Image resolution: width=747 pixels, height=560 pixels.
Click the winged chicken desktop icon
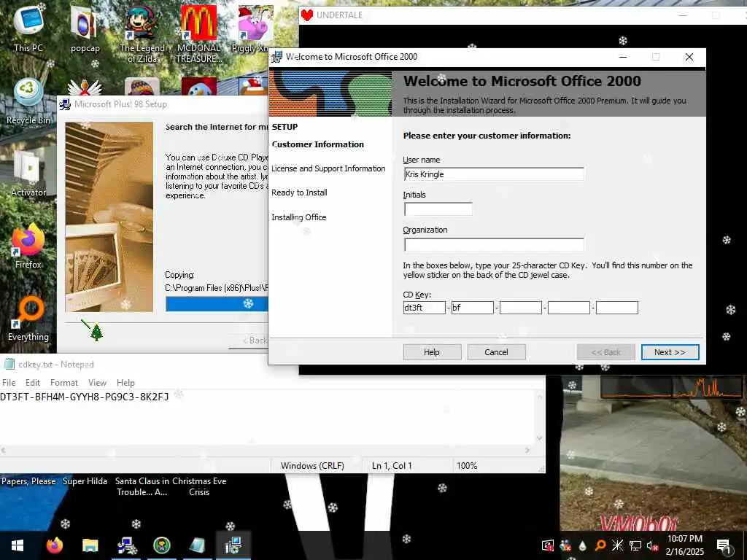click(x=85, y=87)
